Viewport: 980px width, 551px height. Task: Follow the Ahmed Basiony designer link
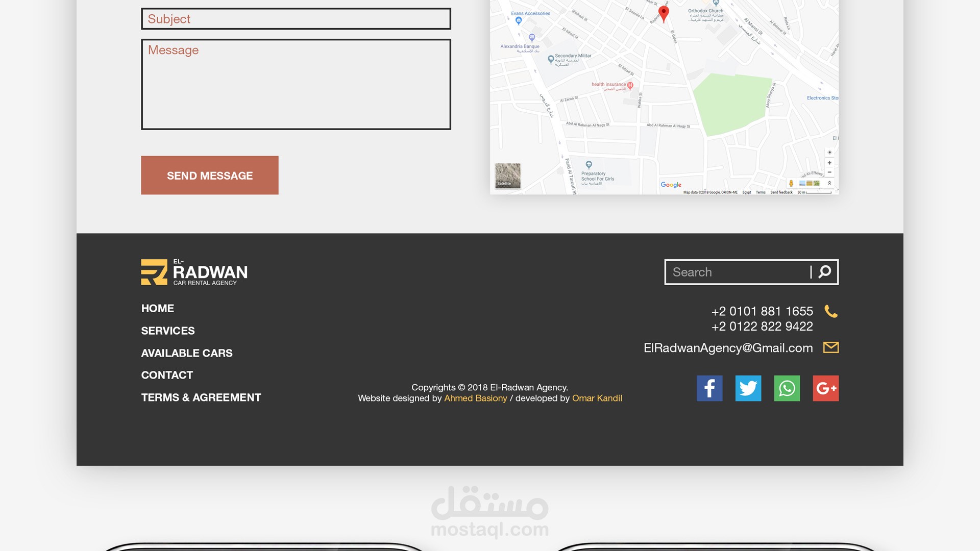(x=475, y=398)
